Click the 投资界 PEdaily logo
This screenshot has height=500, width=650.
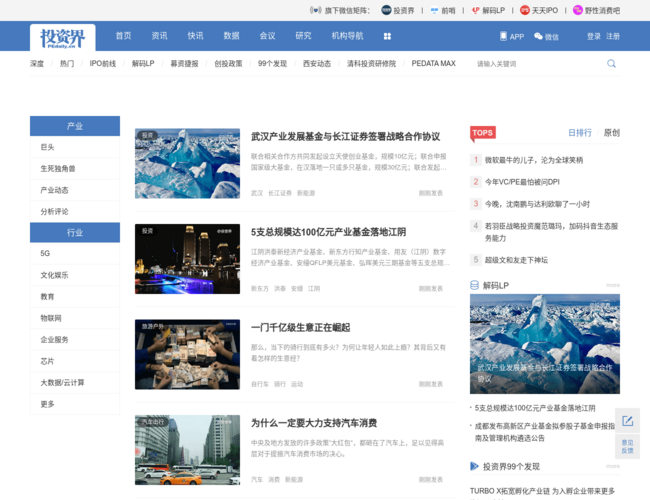(63, 38)
